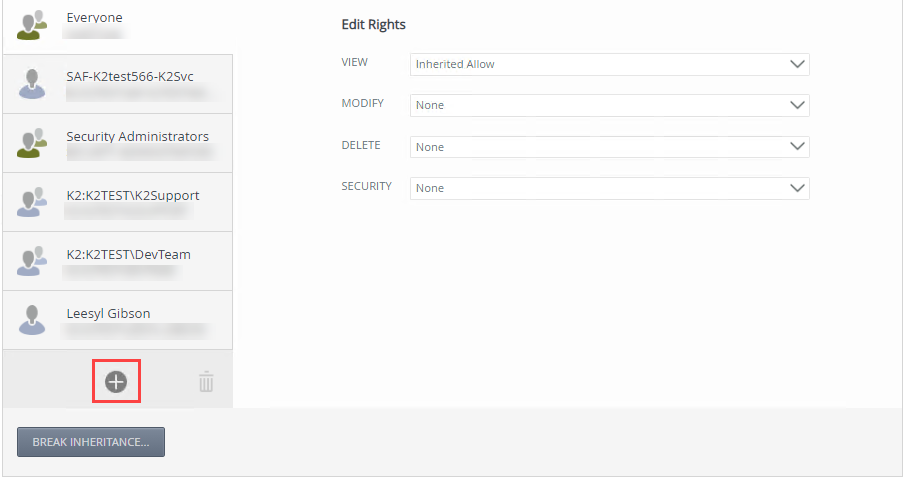Click the Security Administrators group icon
The image size is (907, 488).
32,143
